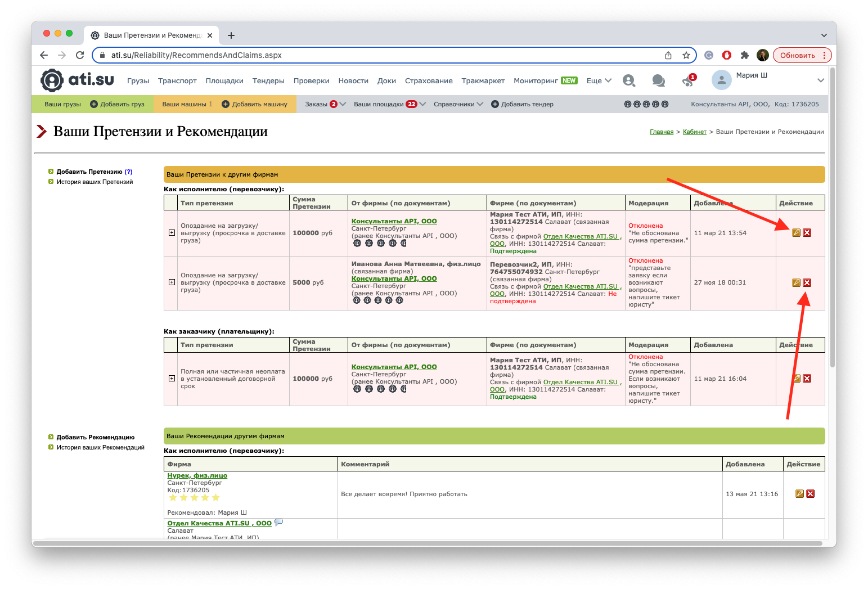Open the browser tab search chevron
The height and width of the screenshot is (589, 868).
824,35
